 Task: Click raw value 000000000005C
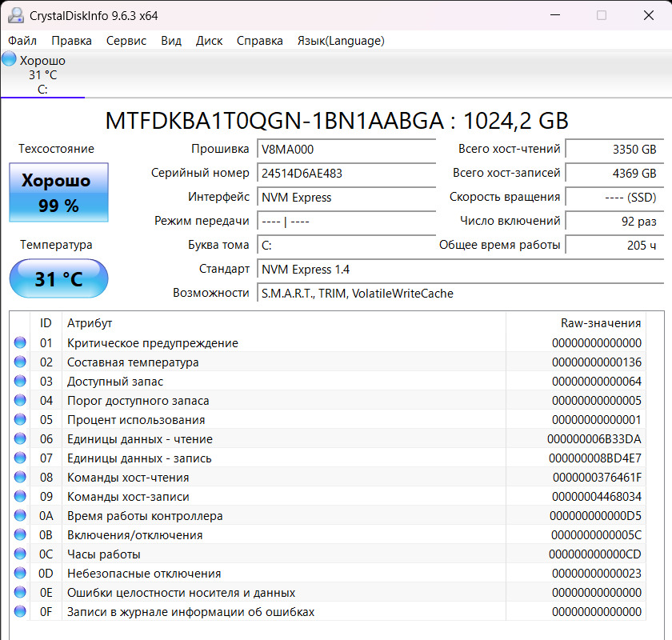(x=596, y=535)
